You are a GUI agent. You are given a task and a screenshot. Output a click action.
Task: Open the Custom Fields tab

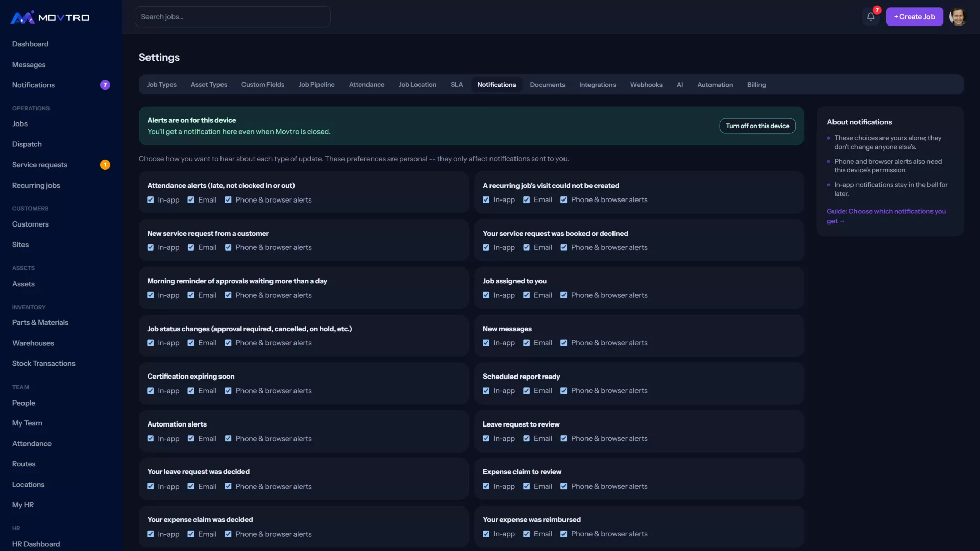click(x=263, y=85)
